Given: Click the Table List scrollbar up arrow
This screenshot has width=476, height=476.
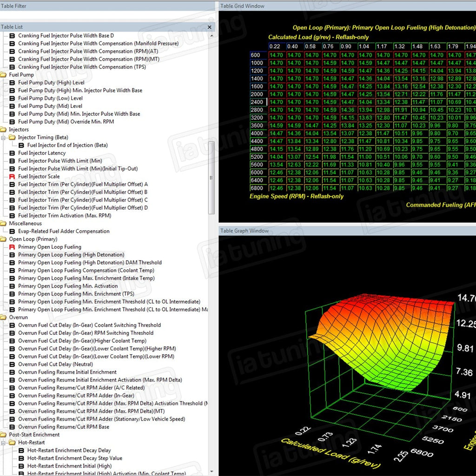Looking at the screenshot, I should click(x=212, y=35).
